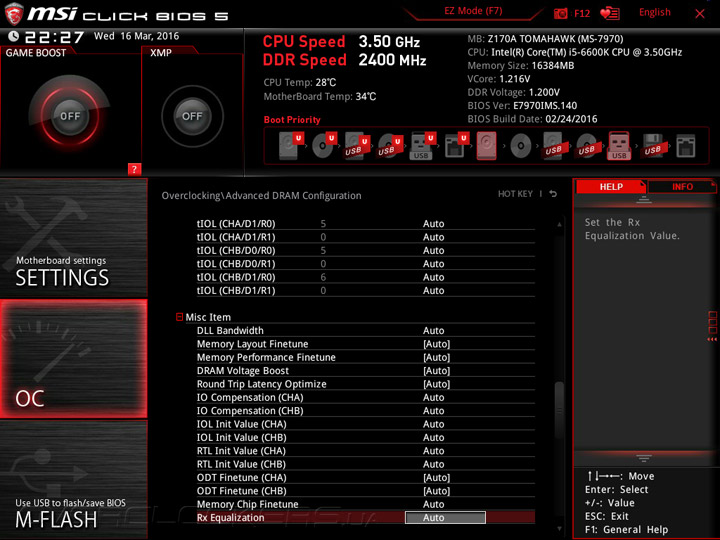Viewport: 720px width, 540px height.
Task: Click the Rx Equalization Auto input box
Action: (x=445, y=518)
